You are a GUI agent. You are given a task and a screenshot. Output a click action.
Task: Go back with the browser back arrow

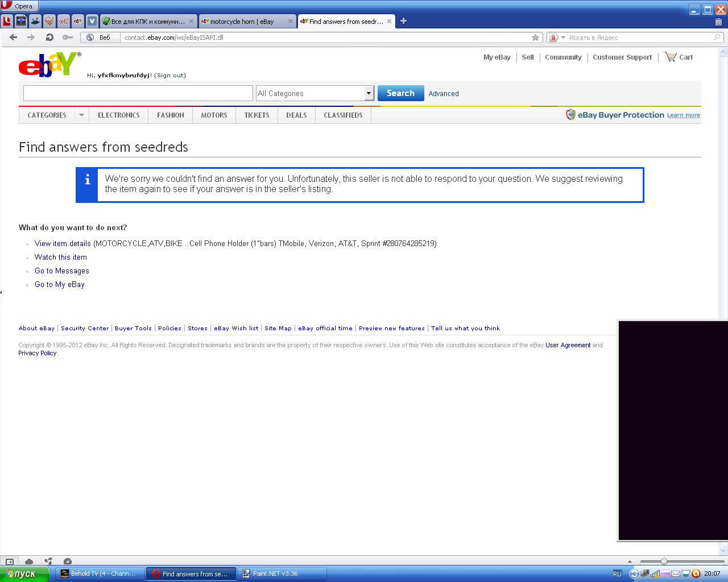[14, 38]
